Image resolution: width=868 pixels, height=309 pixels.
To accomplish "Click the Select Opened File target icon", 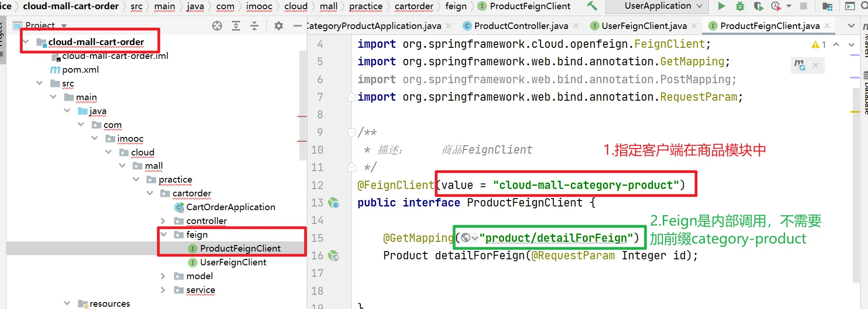I will [x=217, y=26].
